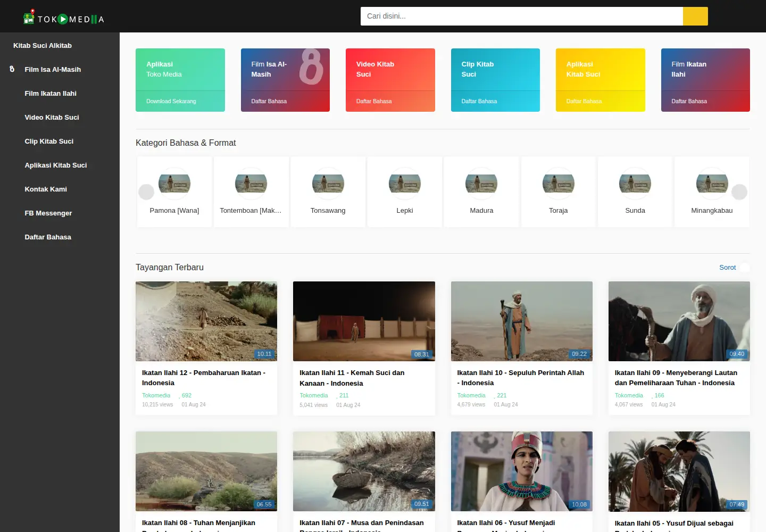The height and width of the screenshot is (532, 766).
Task: Open the red Video Kitab Suci card
Action: [x=390, y=70]
